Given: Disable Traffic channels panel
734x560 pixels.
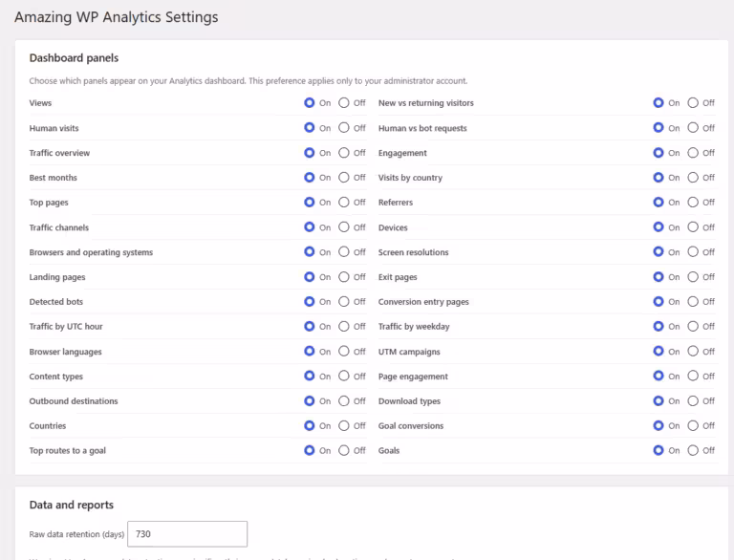Looking at the screenshot, I should [x=344, y=226].
